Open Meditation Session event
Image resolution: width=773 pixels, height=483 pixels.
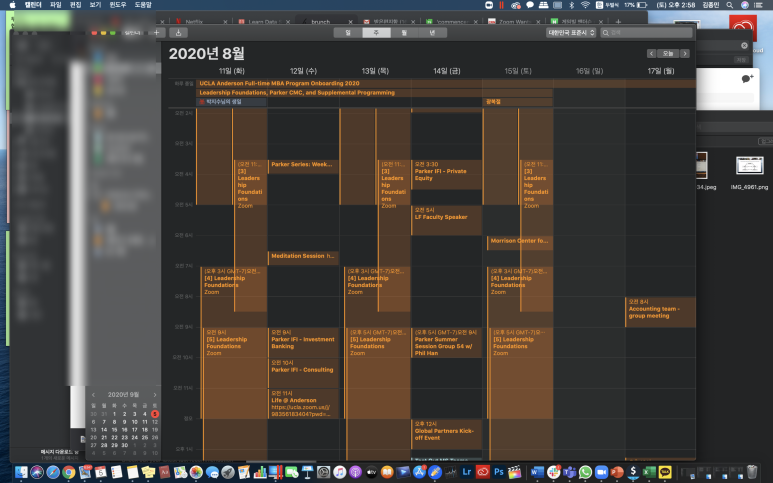point(303,258)
